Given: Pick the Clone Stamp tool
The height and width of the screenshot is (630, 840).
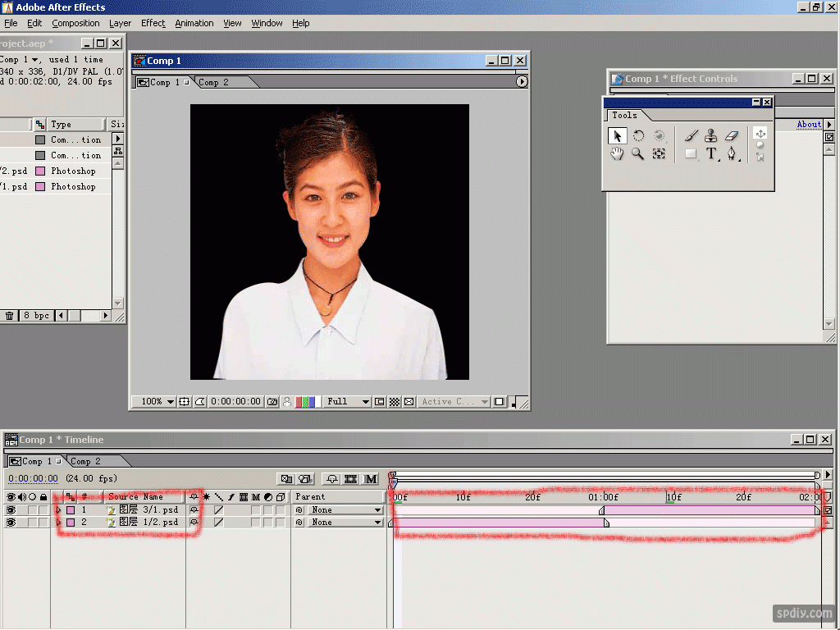Looking at the screenshot, I should click(x=711, y=135).
